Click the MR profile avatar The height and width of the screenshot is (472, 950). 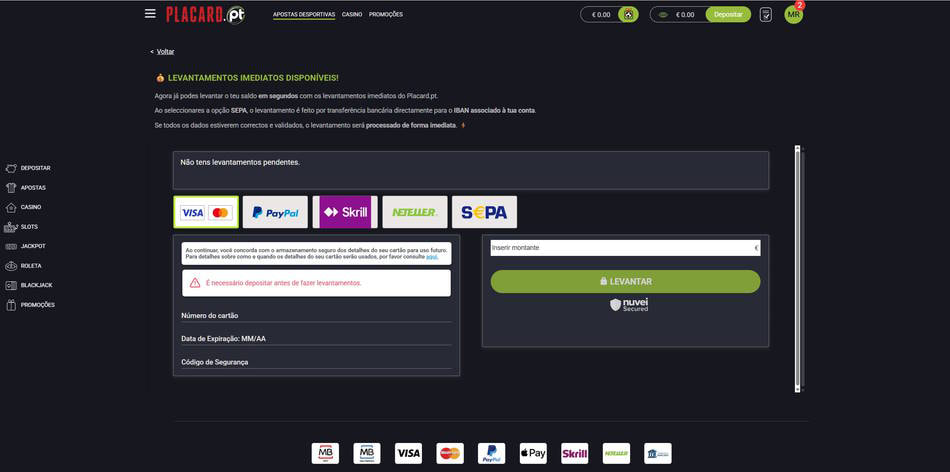tap(793, 15)
